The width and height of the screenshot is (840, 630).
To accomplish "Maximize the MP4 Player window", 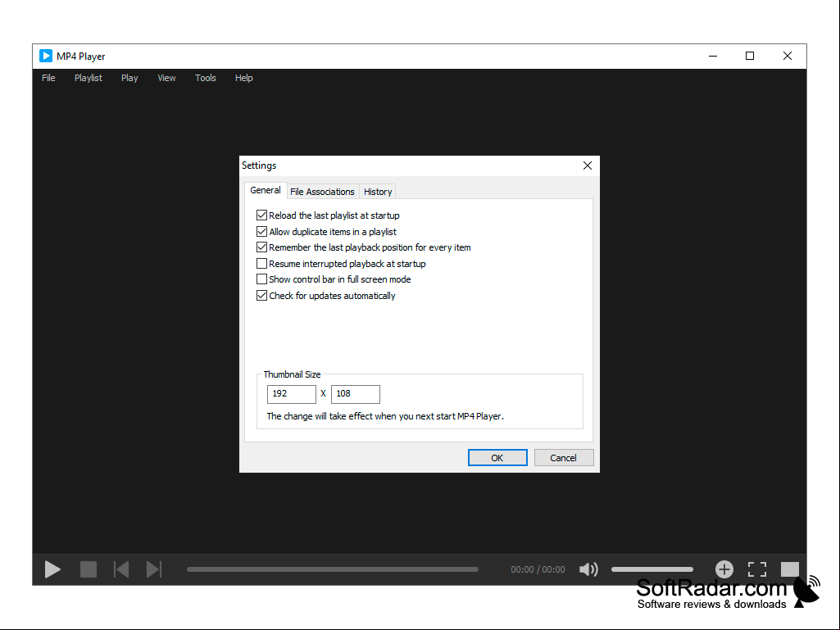I will click(750, 56).
